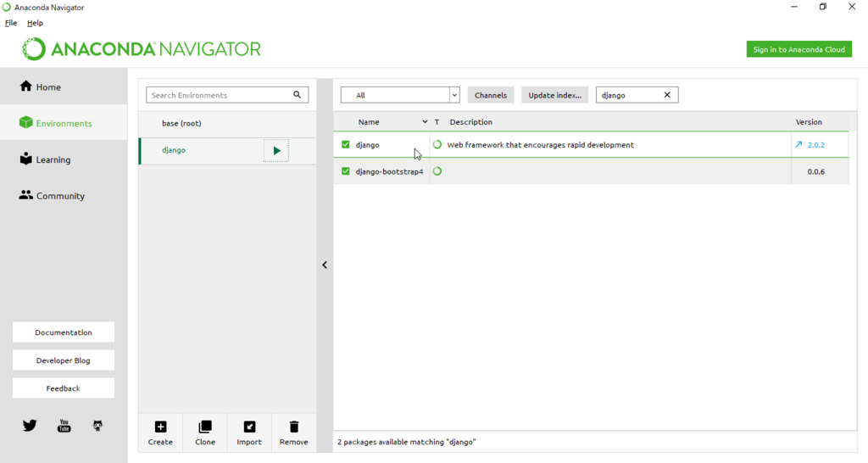This screenshot has height=463, width=868.
Task: Select the base (root) environment
Action: point(227,123)
